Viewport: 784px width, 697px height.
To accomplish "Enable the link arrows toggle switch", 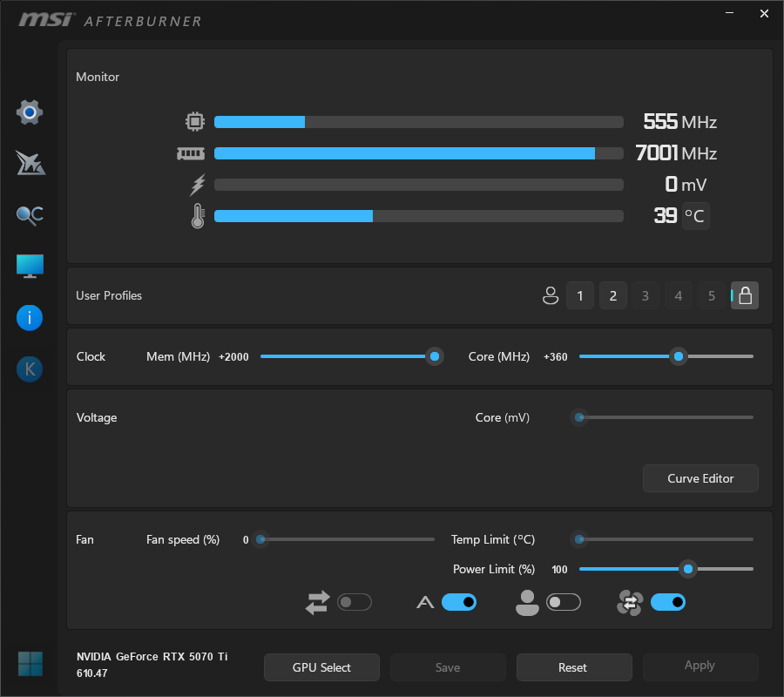I will tap(355, 603).
